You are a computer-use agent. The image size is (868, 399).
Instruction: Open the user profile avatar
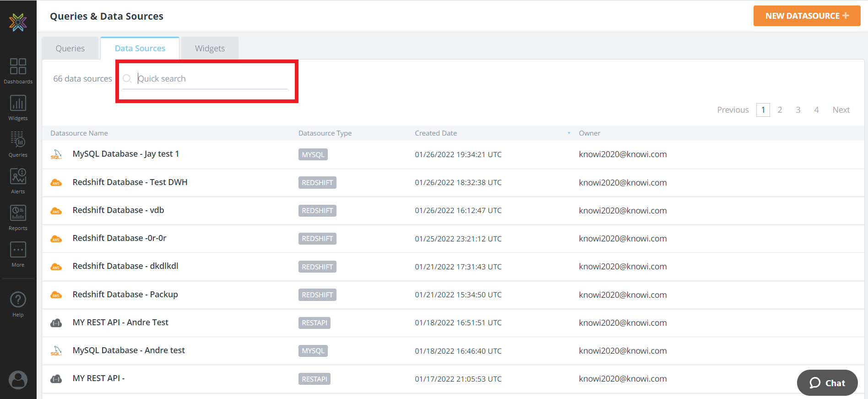18,380
